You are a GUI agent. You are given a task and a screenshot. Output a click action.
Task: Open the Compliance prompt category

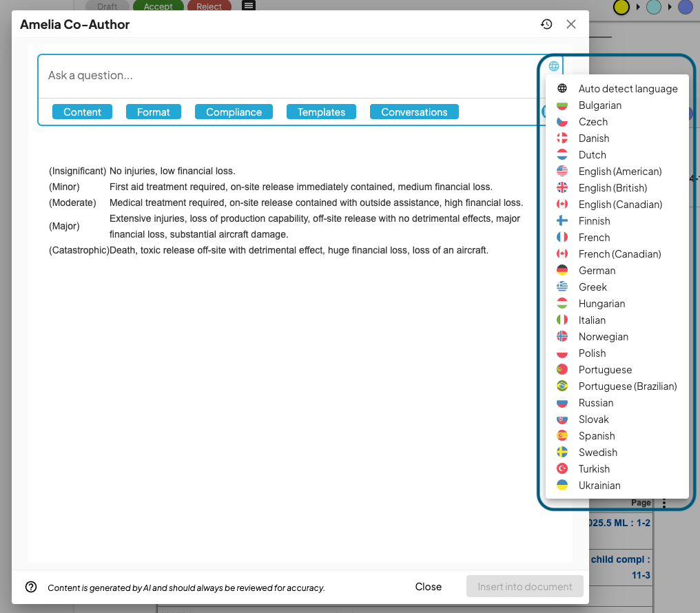pos(234,112)
